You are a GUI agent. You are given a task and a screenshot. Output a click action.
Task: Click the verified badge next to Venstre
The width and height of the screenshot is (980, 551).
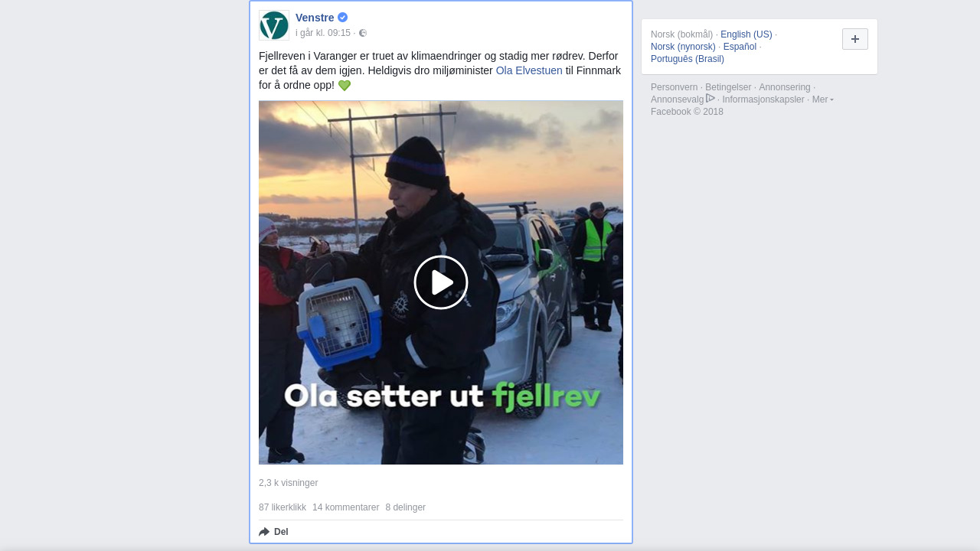click(343, 18)
